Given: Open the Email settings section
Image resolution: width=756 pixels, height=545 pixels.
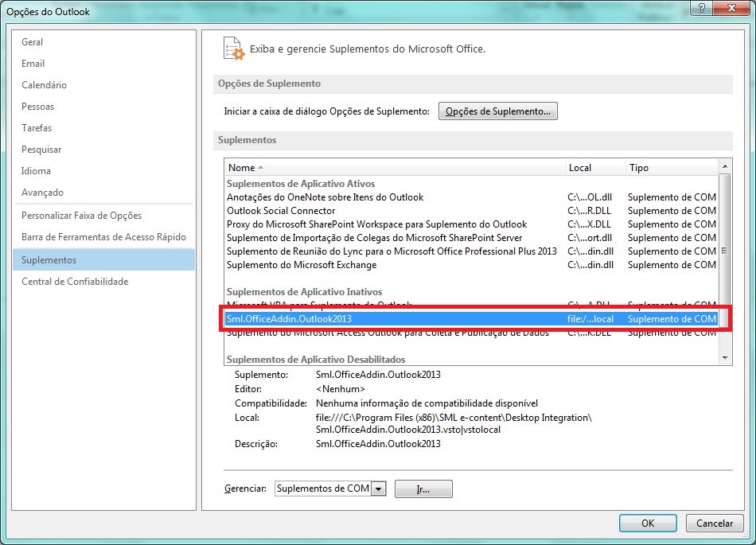Looking at the screenshot, I should coord(33,63).
